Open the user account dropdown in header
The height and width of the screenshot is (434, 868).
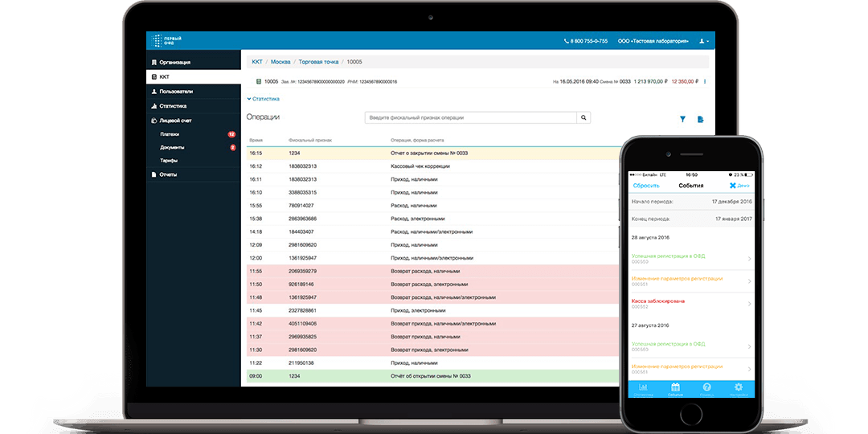(703, 41)
